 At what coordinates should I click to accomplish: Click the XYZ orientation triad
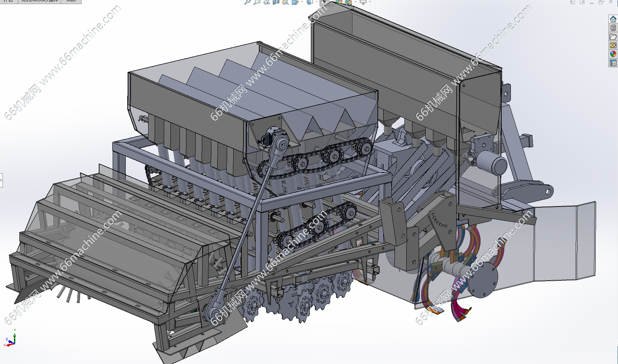pyautogui.click(x=11, y=338)
